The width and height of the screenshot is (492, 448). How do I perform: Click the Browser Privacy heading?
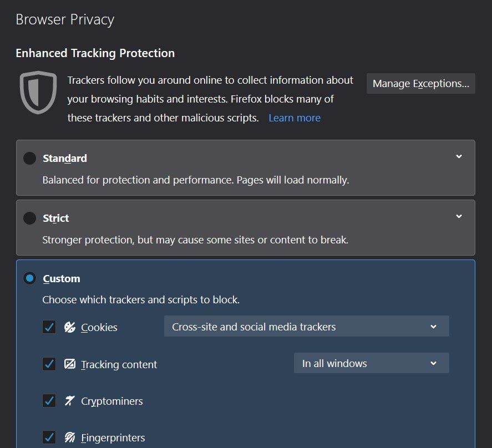tap(65, 20)
